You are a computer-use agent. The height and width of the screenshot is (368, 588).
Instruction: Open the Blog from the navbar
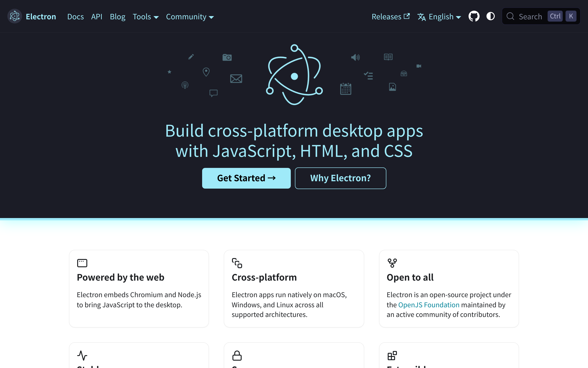pos(118,17)
